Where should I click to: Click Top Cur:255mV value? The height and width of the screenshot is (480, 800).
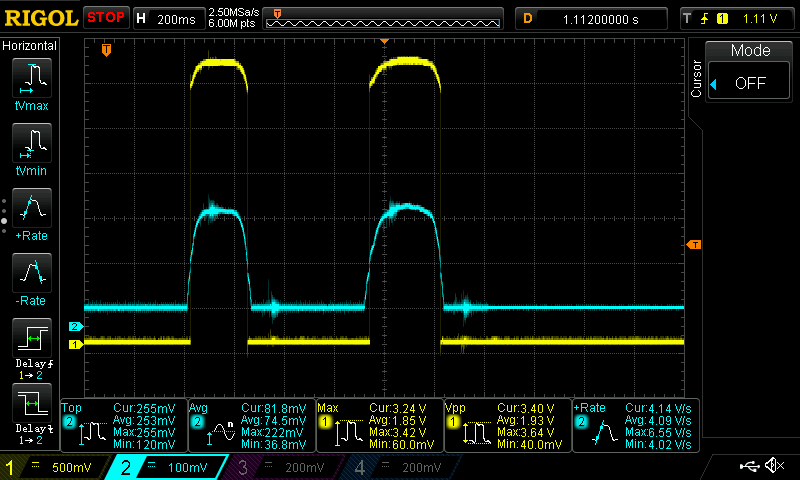[x=144, y=409]
